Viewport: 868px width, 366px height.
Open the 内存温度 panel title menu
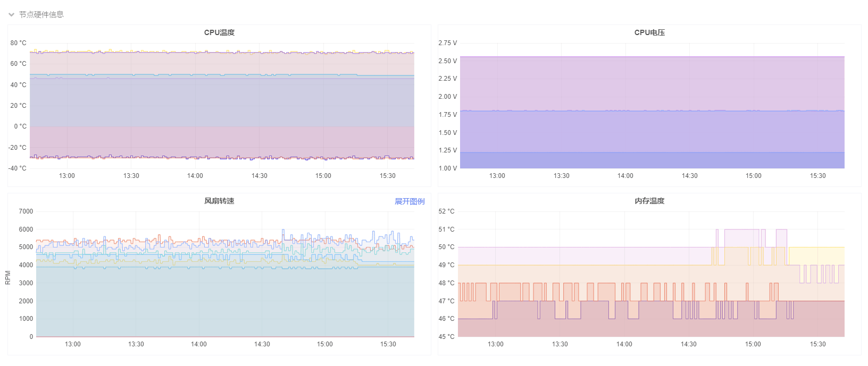[649, 201]
